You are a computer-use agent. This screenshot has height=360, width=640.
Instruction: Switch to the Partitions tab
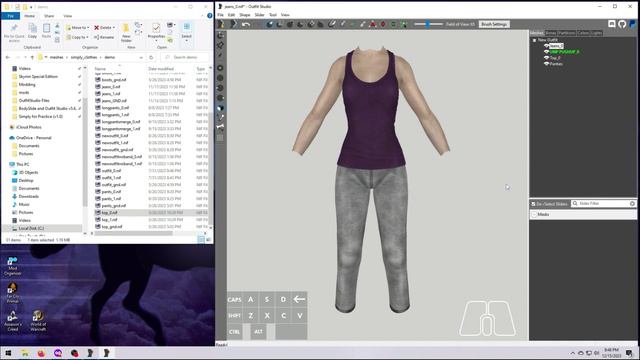[567, 33]
